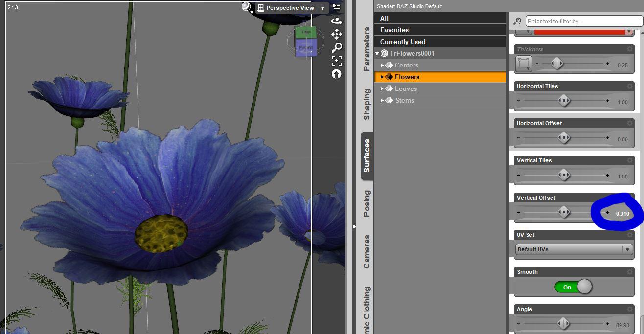This screenshot has height=334, width=644.
Task: Decrease Horizontal Tiles with minus button
Action: 518,101
